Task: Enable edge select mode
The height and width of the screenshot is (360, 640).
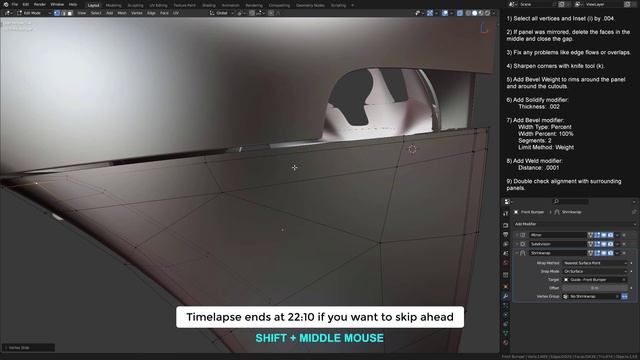Action: pyautogui.click(x=63, y=13)
